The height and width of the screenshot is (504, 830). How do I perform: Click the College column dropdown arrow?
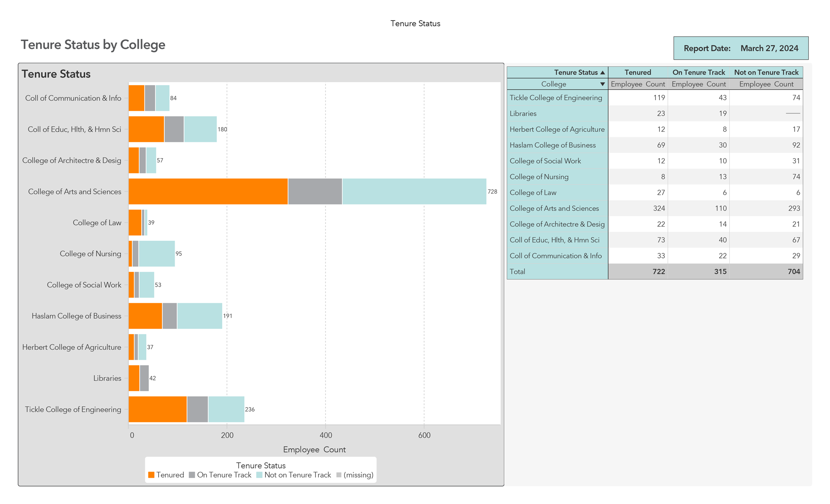tap(602, 84)
